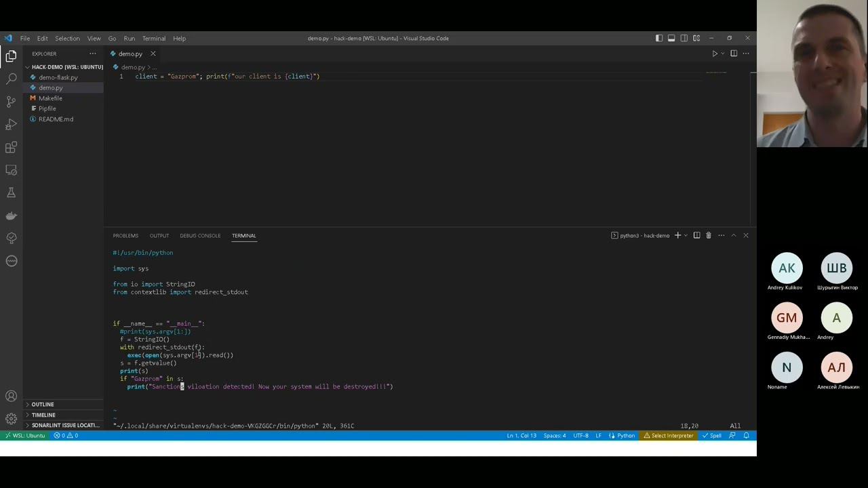Open the Terminal menu
This screenshot has height=488, width=868.
click(154, 38)
